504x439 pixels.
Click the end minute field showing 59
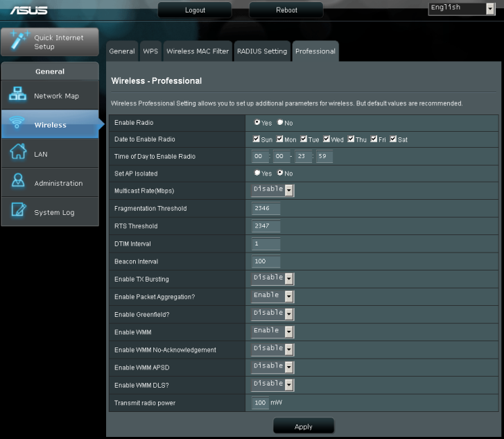click(x=324, y=156)
